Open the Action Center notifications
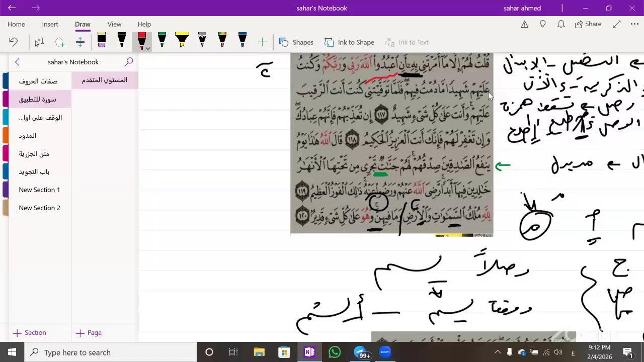Screen dimensions: 644x362 [x=628, y=352]
